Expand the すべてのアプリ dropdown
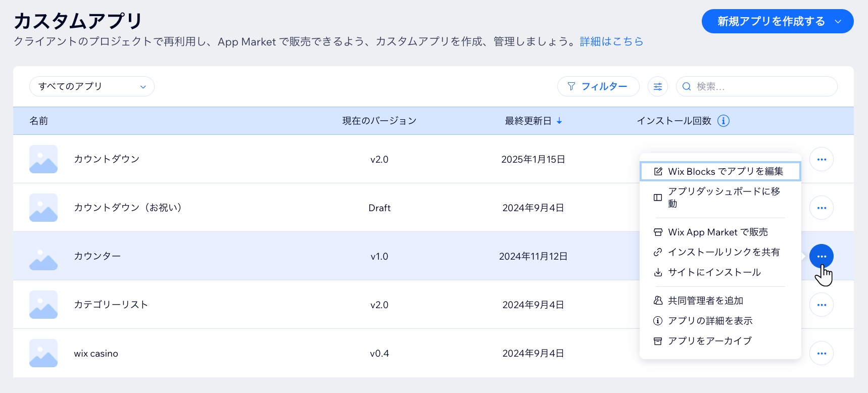 91,86
